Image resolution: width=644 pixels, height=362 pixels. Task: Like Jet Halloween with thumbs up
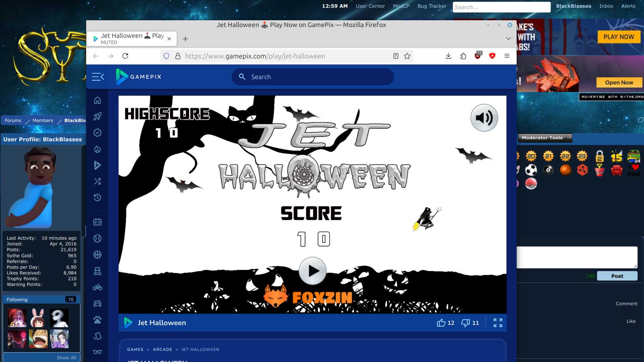pyautogui.click(x=445, y=323)
